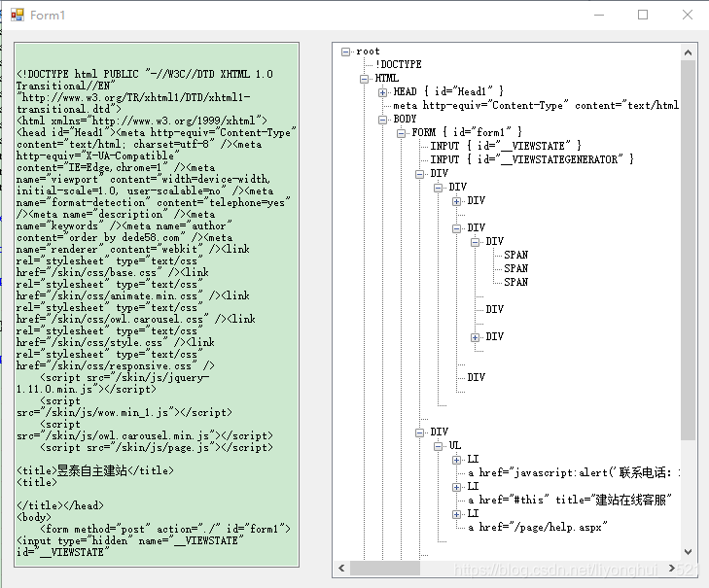Click the Form1 application icon in title bar

[18, 15]
